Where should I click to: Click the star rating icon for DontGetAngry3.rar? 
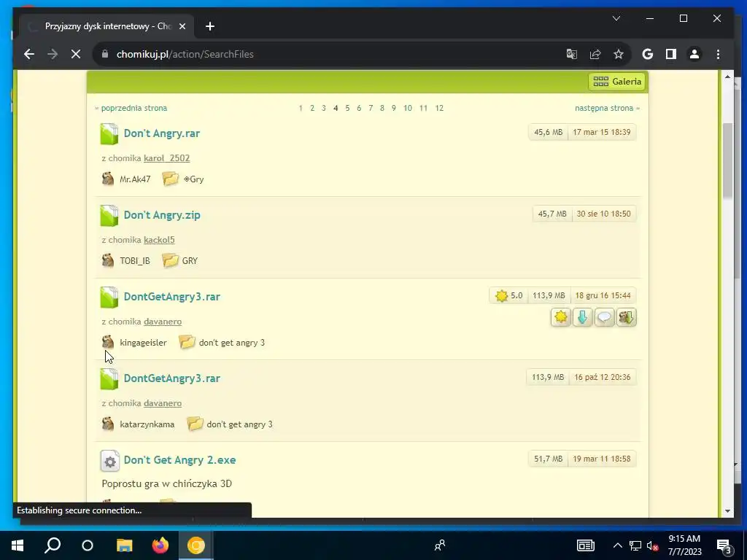pos(561,317)
